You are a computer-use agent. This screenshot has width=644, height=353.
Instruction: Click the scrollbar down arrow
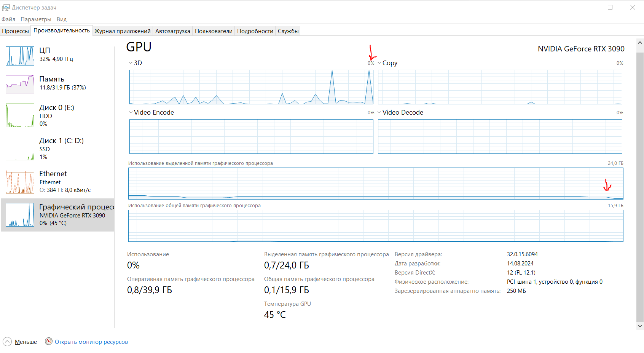(640, 326)
